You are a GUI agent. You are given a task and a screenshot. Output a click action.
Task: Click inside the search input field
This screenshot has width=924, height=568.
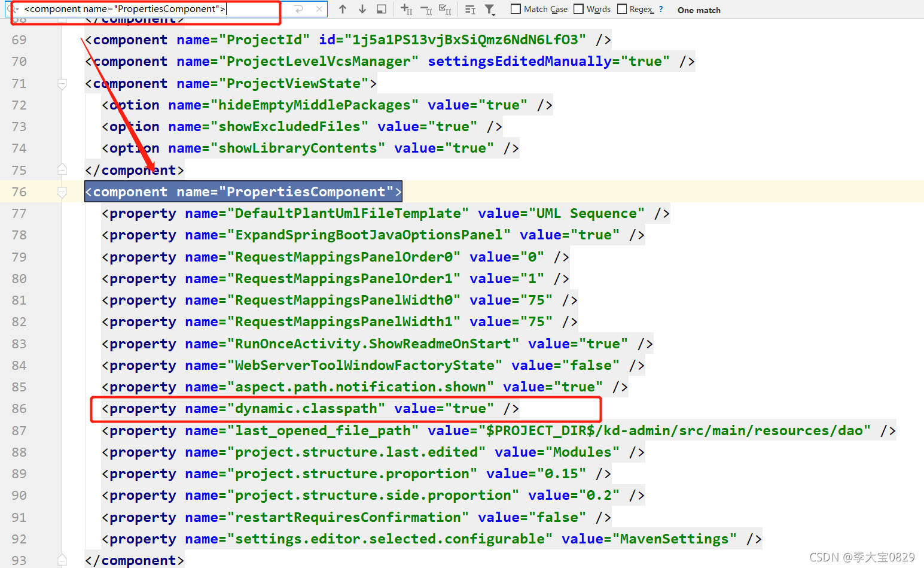(150, 9)
